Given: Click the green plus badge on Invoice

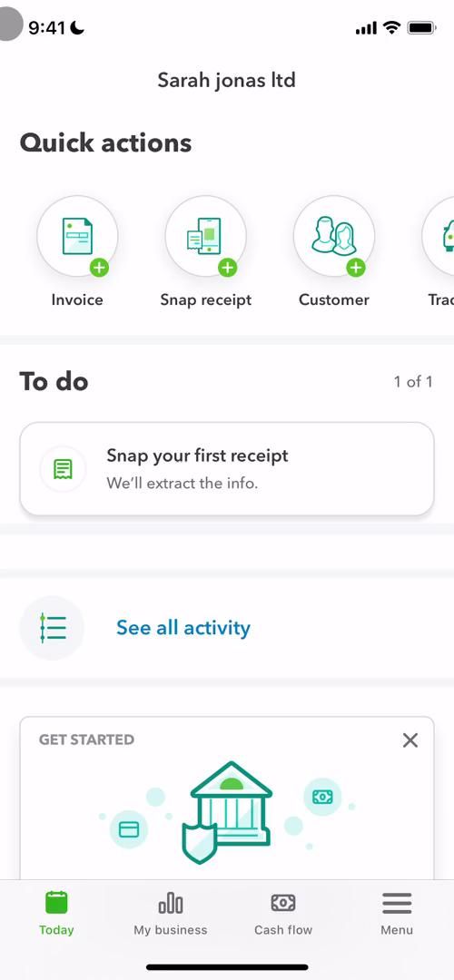Looking at the screenshot, I should pyautogui.click(x=99, y=268).
